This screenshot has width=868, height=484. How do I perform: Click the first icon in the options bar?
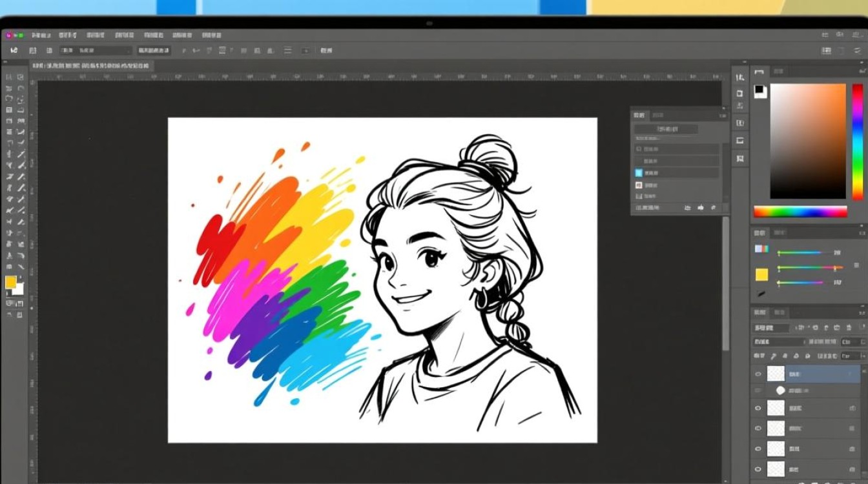tap(14, 50)
